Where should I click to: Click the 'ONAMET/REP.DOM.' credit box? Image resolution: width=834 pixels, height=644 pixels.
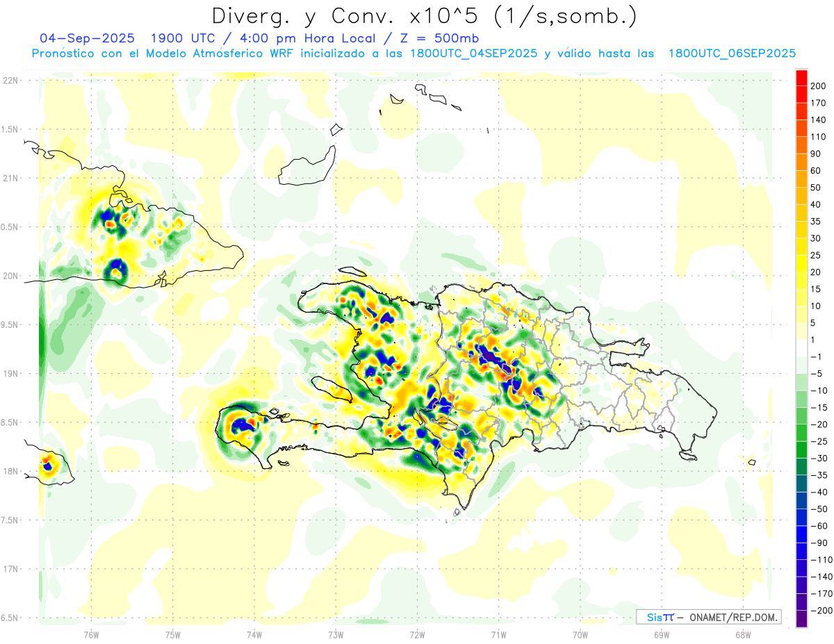click(709, 617)
